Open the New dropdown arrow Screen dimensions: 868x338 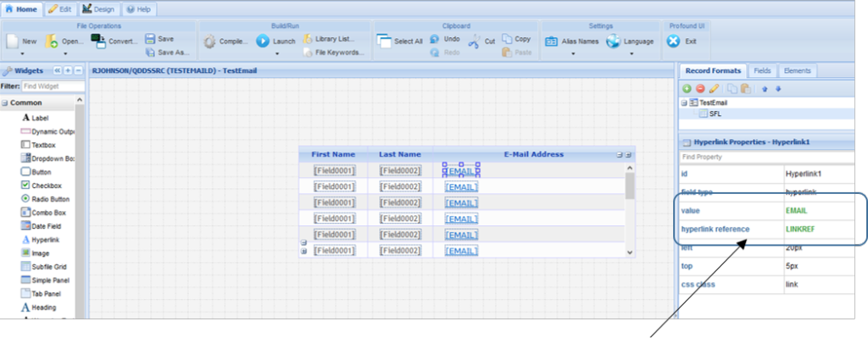click(x=22, y=54)
